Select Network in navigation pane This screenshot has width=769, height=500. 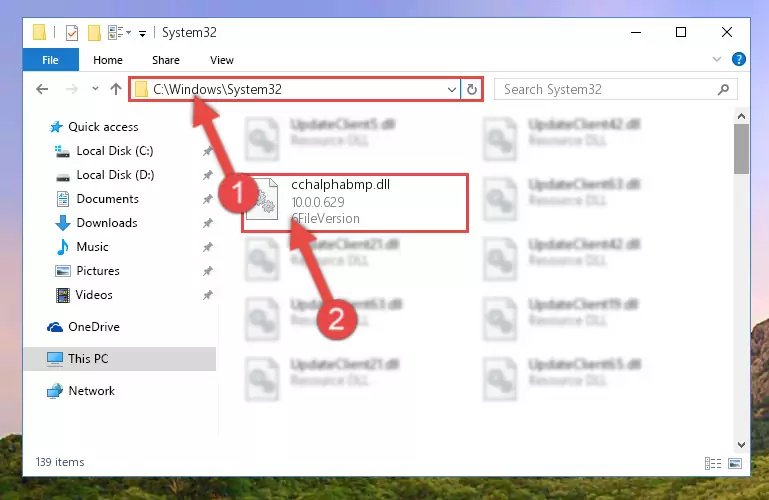[x=92, y=391]
